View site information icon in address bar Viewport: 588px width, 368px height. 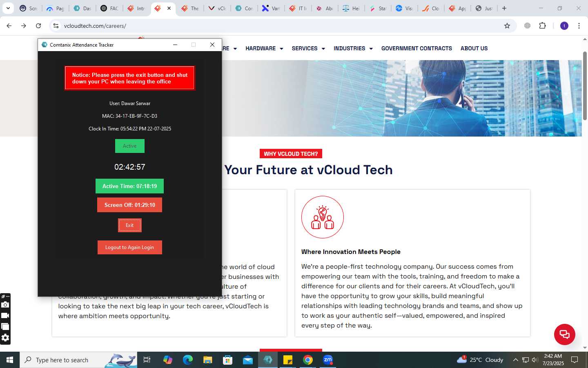(x=56, y=26)
